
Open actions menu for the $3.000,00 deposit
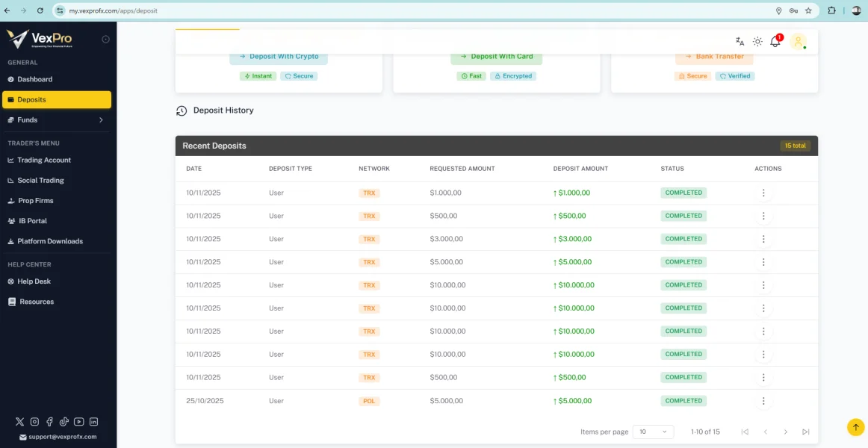coord(763,239)
